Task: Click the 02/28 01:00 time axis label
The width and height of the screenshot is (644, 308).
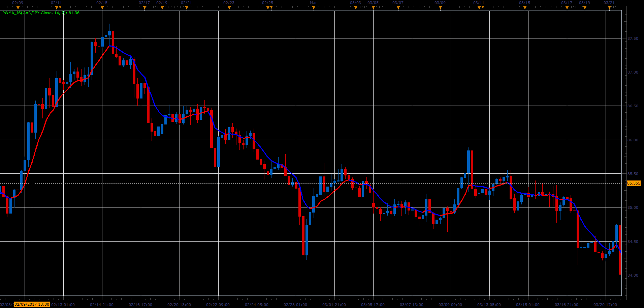Action: (x=295, y=305)
